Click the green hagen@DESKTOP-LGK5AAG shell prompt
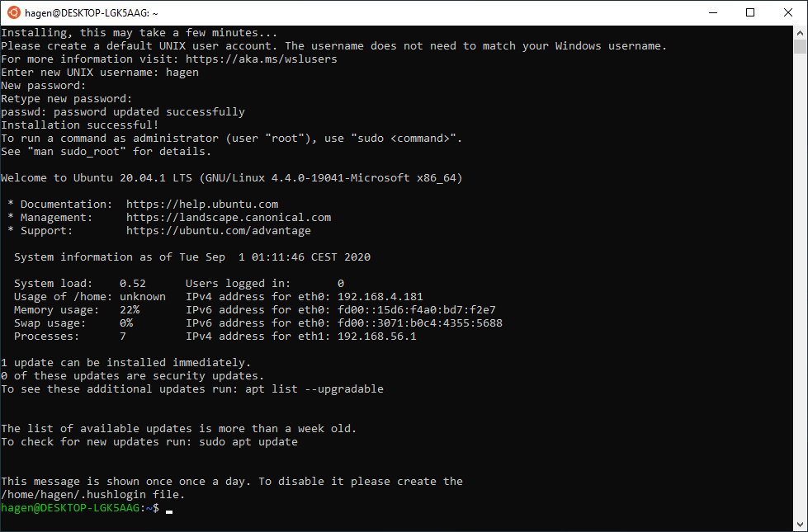808x532 pixels. (x=70, y=508)
